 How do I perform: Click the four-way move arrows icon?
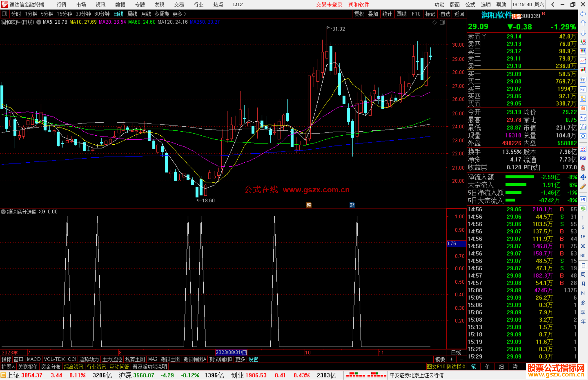(x=583, y=177)
